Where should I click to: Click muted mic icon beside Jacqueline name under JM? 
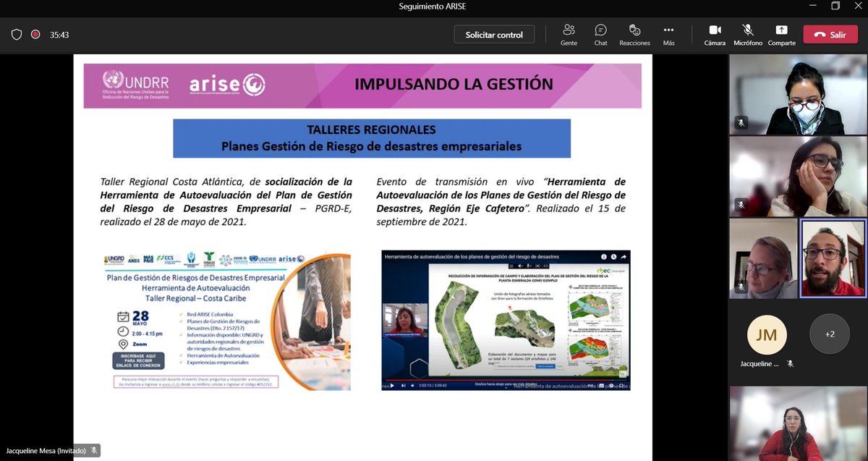click(791, 364)
